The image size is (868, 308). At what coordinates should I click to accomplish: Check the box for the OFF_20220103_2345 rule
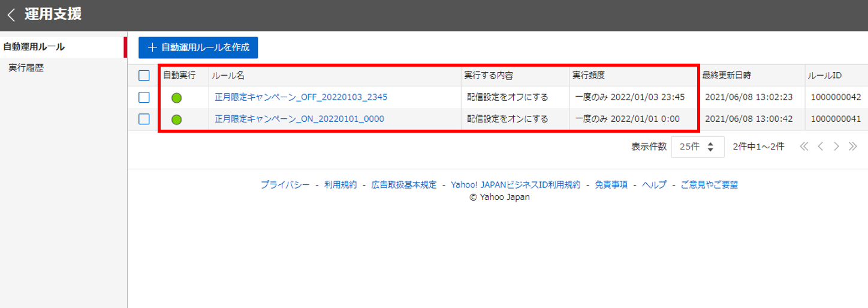[144, 97]
